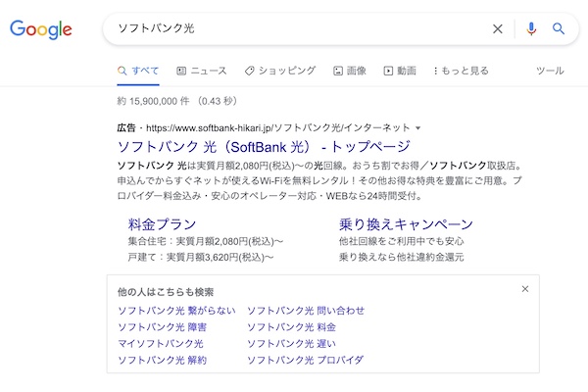Expand the ad URL dropdown arrow
This screenshot has width=588, height=392.
pyautogui.click(x=418, y=128)
